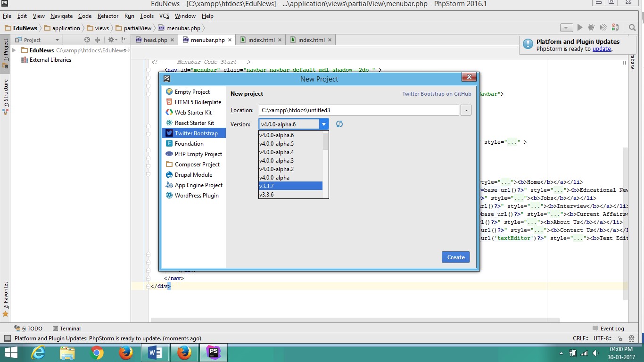Choose v4.0.0-alpha.4 from version list
This screenshot has height=362, width=644.
(290, 152)
